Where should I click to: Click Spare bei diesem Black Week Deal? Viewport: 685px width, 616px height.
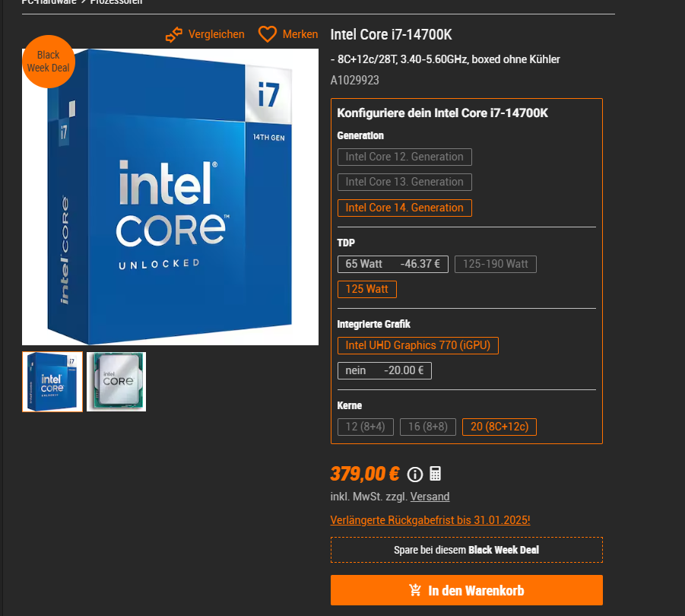467,550
